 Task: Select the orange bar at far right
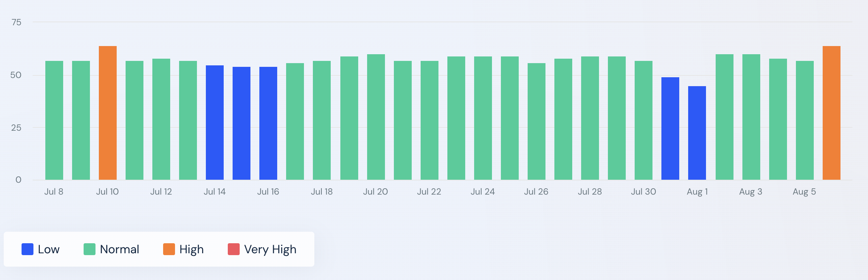tap(832, 113)
